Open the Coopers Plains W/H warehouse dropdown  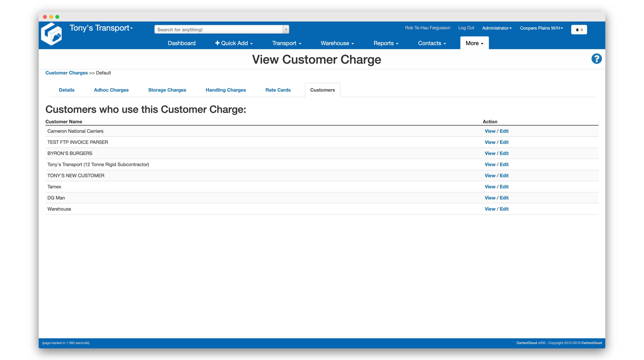(x=541, y=28)
